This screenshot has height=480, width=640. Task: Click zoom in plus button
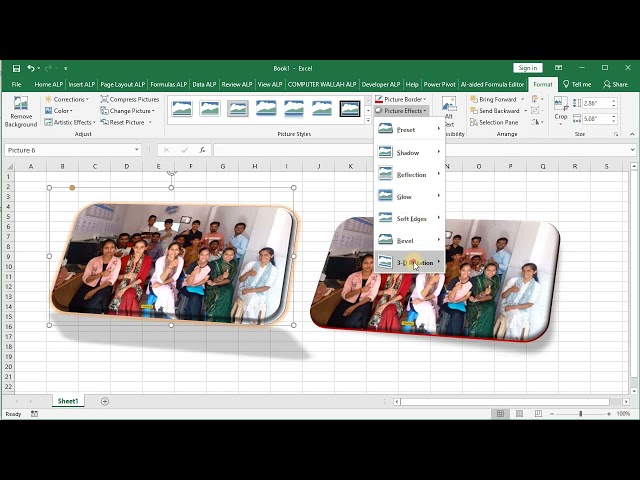tap(609, 414)
